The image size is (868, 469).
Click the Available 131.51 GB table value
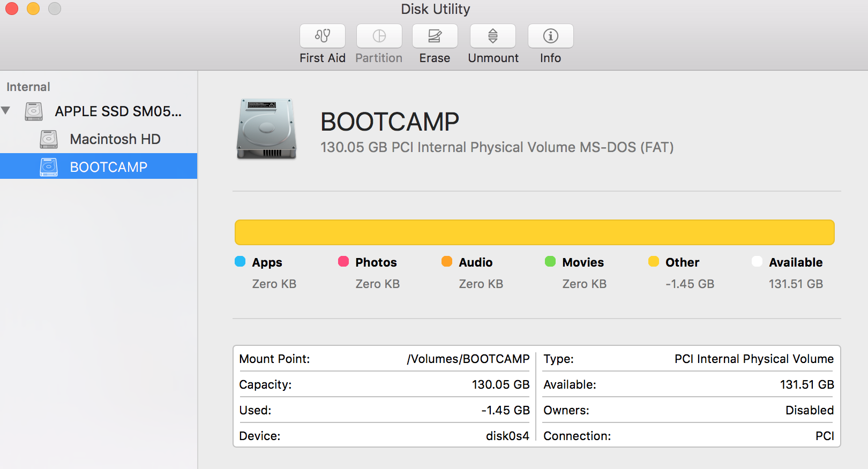tap(807, 384)
